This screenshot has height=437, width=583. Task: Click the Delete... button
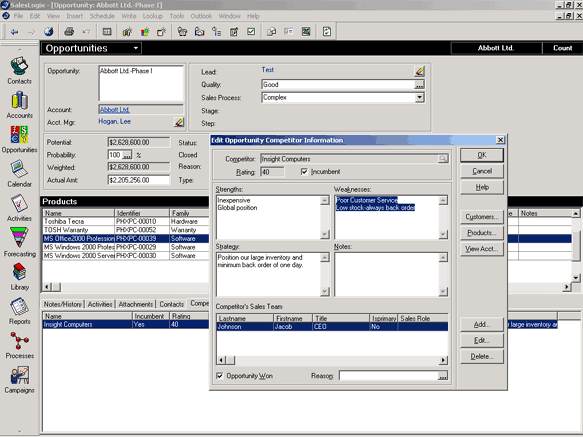click(482, 357)
